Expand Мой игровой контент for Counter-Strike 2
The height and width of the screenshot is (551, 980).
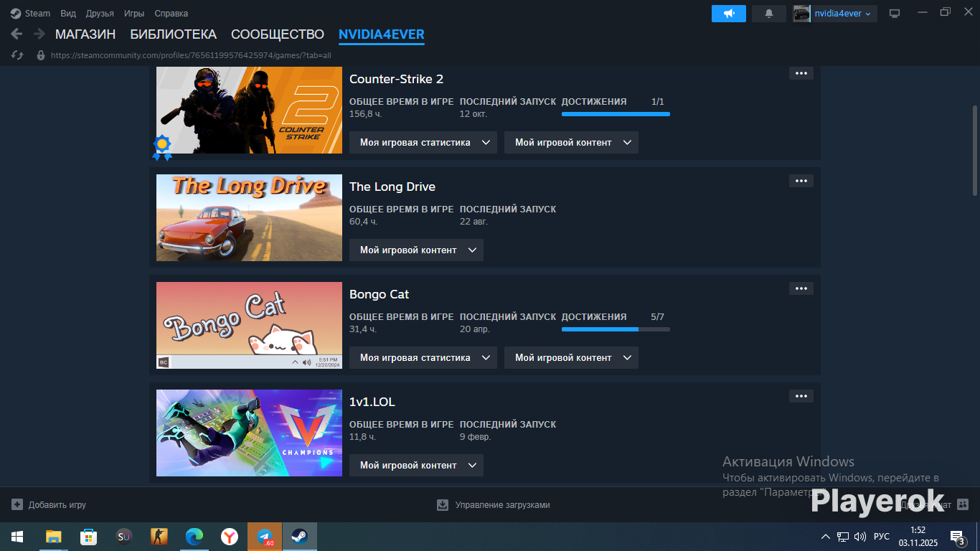(x=571, y=142)
